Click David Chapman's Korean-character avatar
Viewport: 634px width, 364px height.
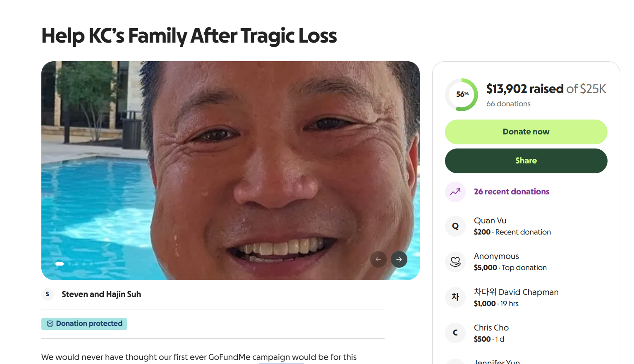point(455,297)
